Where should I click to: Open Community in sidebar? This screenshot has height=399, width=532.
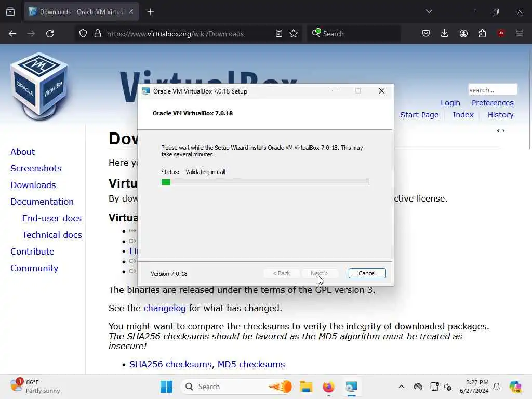point(34,268)
